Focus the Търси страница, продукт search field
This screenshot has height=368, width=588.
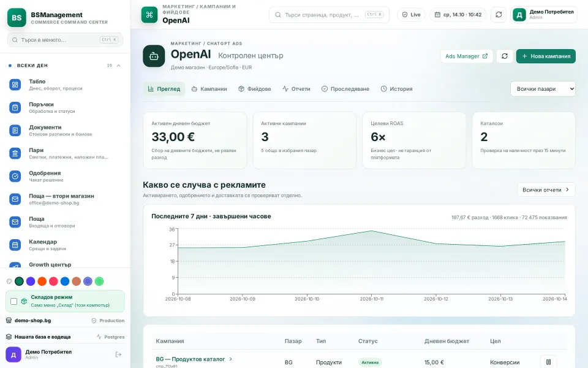(329, 15)
